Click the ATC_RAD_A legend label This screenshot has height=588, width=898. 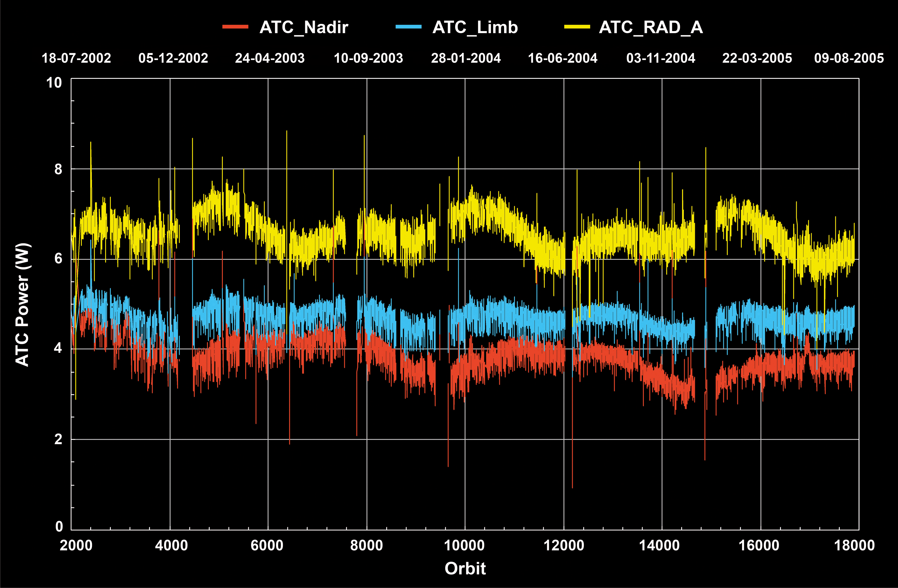(651, 27)
